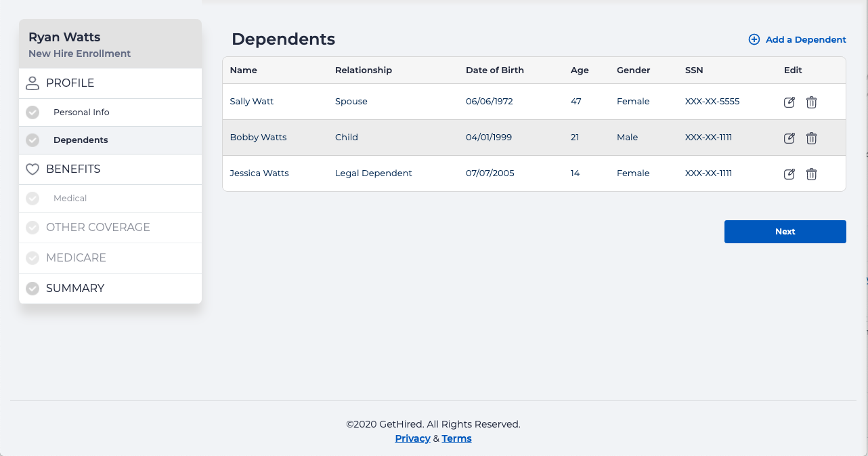
Task: Open the Privacy link
Action: tap(412, 438)
